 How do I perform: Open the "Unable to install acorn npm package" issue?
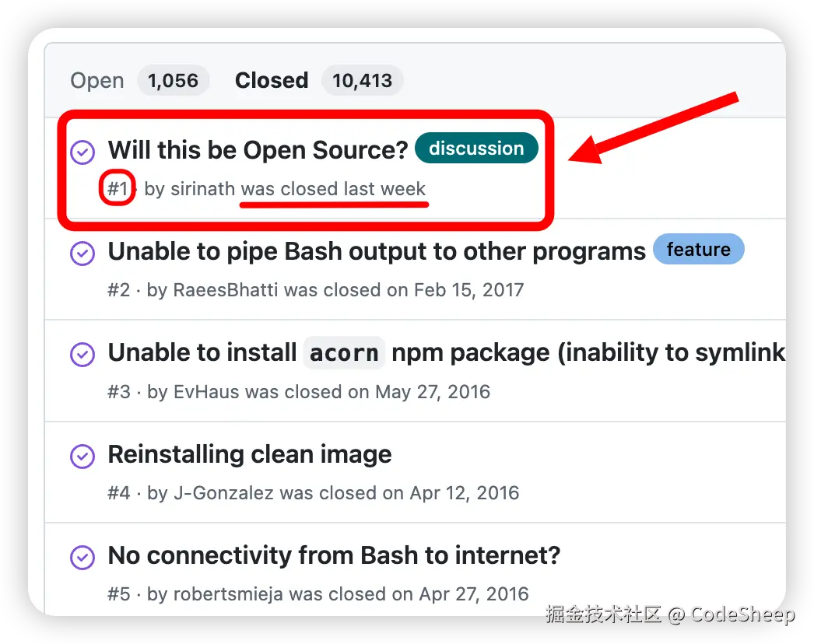click(x=446, y=352)
